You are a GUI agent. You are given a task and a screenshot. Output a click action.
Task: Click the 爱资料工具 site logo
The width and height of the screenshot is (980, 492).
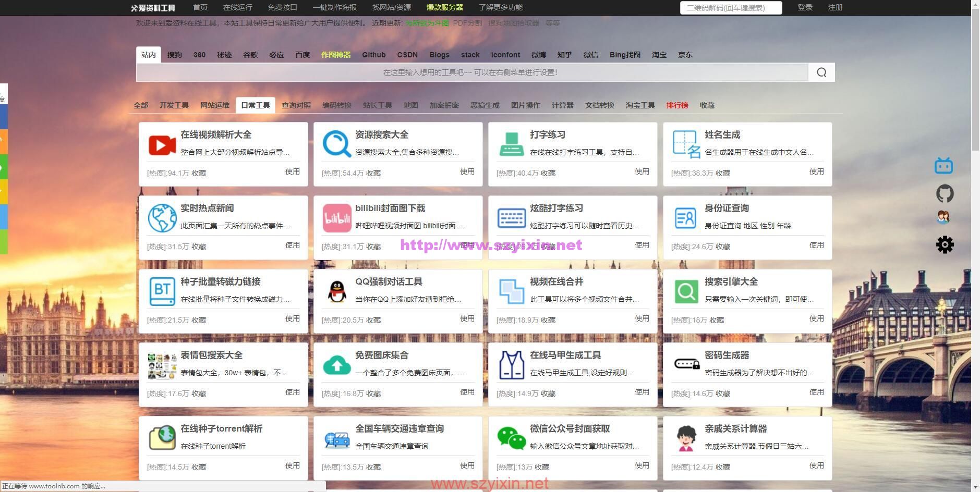pyautogui.click(x=153, y=8)
